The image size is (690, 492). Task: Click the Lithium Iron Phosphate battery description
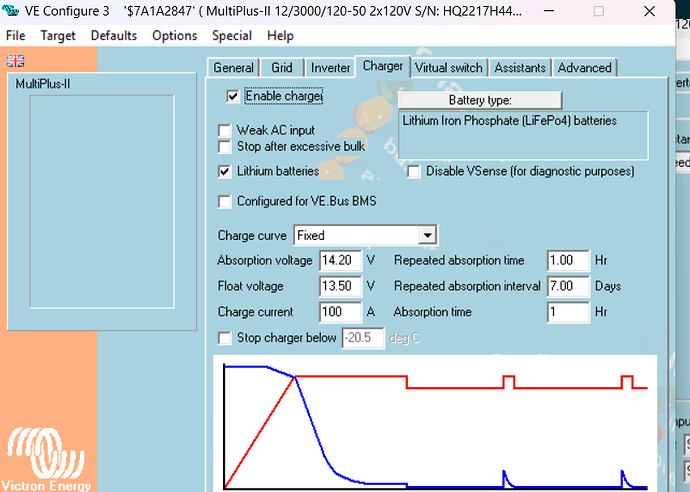pos(523,135)
